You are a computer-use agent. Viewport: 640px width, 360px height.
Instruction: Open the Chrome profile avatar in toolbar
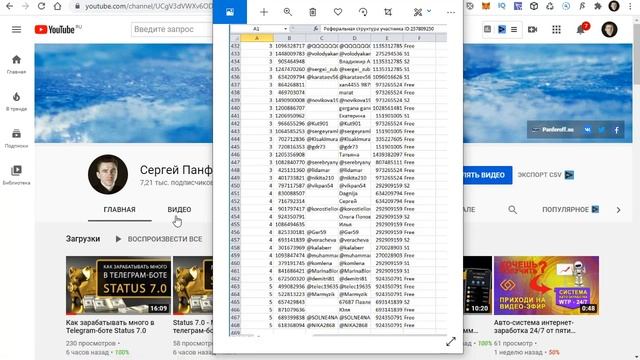point(613,6)
